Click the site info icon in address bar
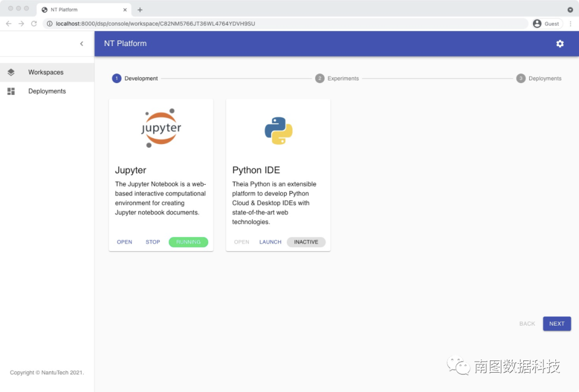The height and width of the screenshot is (392, 579). click(x=49, y=24)
